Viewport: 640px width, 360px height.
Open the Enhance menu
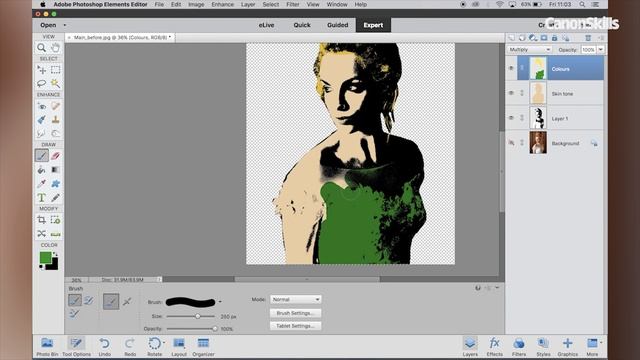click(x=222, y=4)
